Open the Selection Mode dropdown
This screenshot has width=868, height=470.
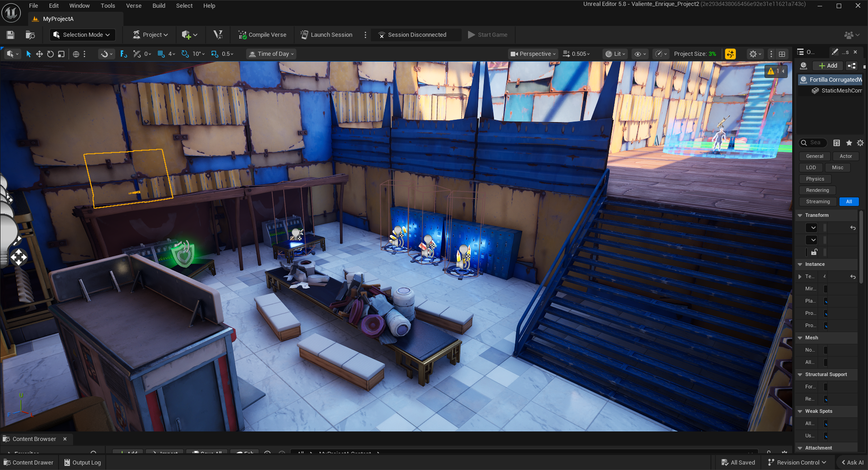pyautogui.click(x=82, y=35)
